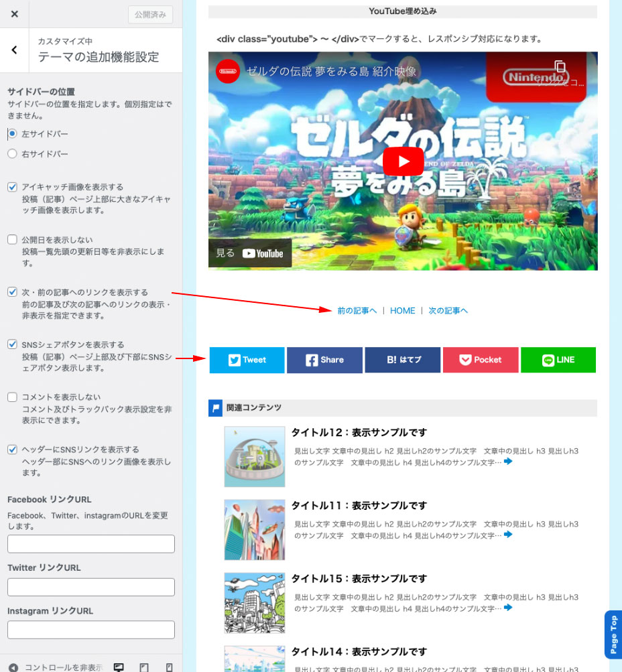Screen dimensions: 622x672
Task: Toggle SNSシェアボタンを表示する checkbox
Action: click(13, 344)
